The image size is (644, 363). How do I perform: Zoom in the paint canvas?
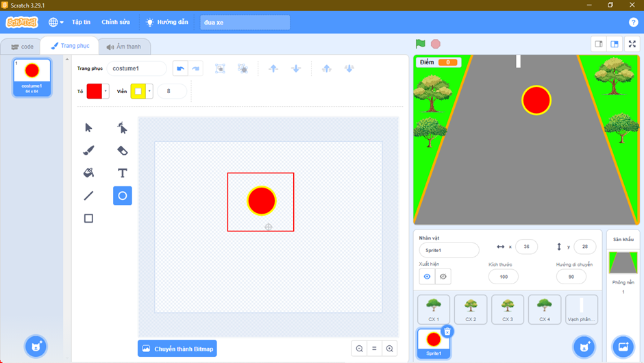389,349
